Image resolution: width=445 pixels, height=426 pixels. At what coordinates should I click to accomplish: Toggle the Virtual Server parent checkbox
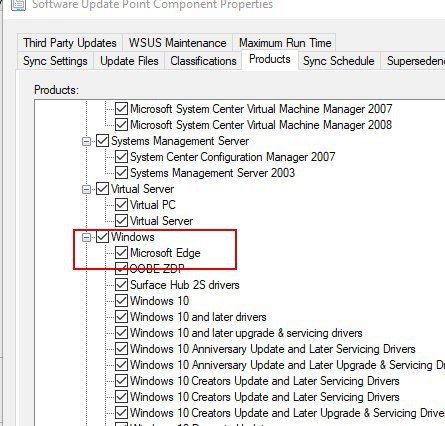point(102,189)
